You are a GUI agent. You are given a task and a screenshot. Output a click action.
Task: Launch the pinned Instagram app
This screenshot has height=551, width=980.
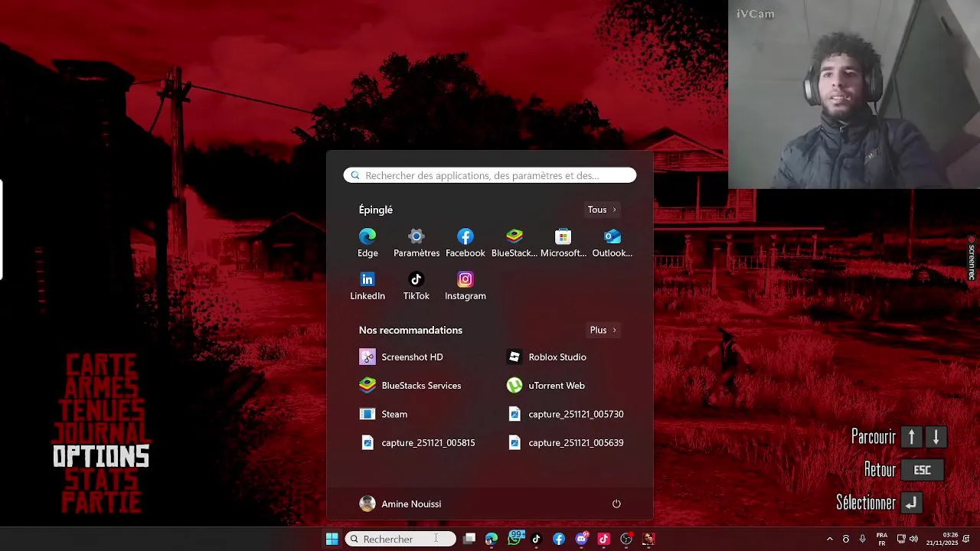(465, 286)
